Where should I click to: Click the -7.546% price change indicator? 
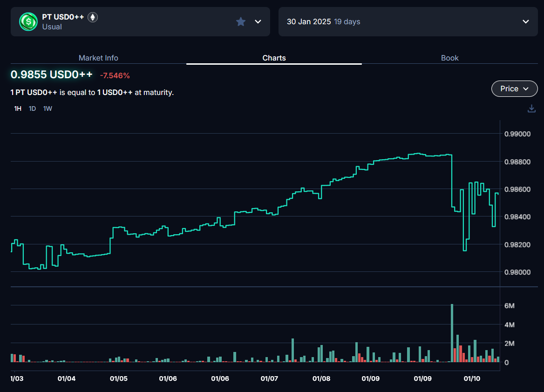(x=115, y=75)
